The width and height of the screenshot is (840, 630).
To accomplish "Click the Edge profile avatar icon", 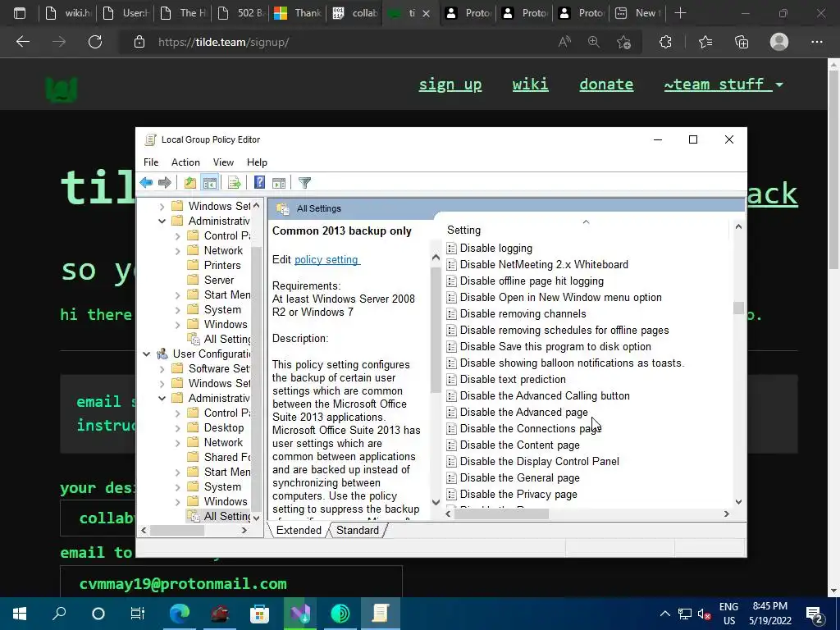I will tap(779, 42).
